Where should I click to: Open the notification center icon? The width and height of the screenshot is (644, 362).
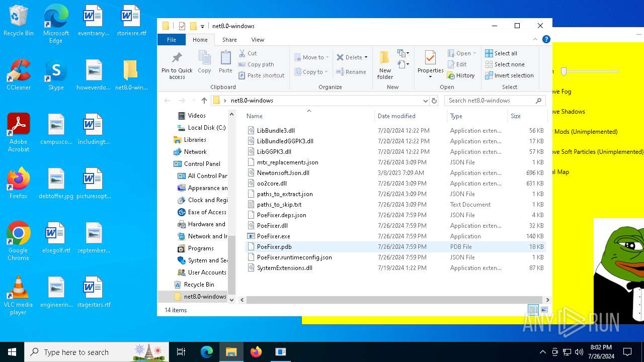pos(627,352)
